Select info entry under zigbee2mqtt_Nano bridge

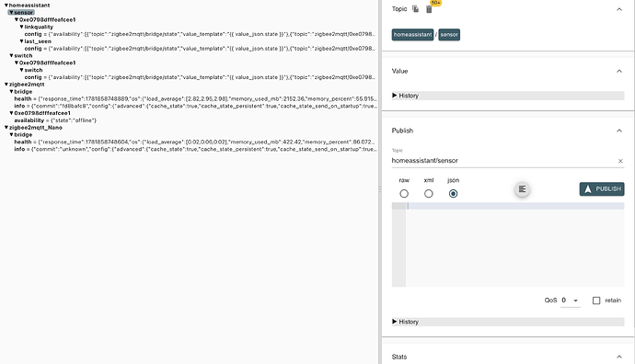pos(195,149)
